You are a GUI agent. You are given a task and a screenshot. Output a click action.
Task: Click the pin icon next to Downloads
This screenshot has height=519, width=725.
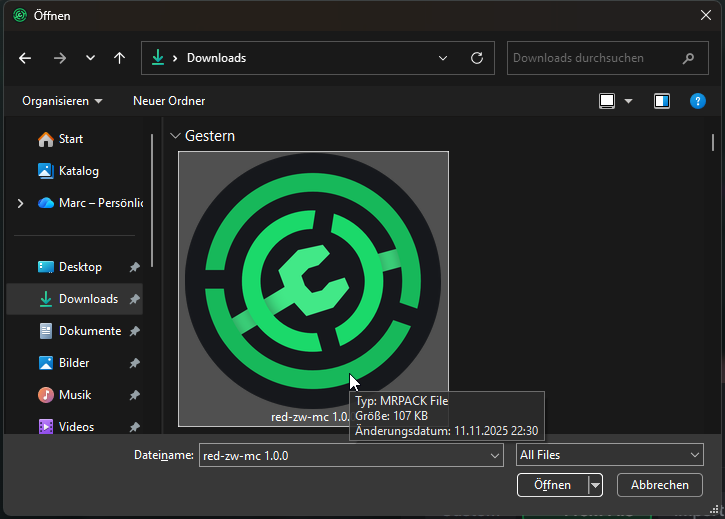point(135,299)
